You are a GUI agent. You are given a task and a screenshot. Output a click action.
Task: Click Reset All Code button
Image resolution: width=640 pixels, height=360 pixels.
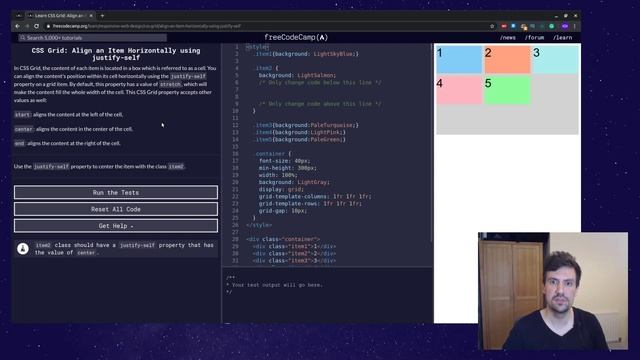116,209
